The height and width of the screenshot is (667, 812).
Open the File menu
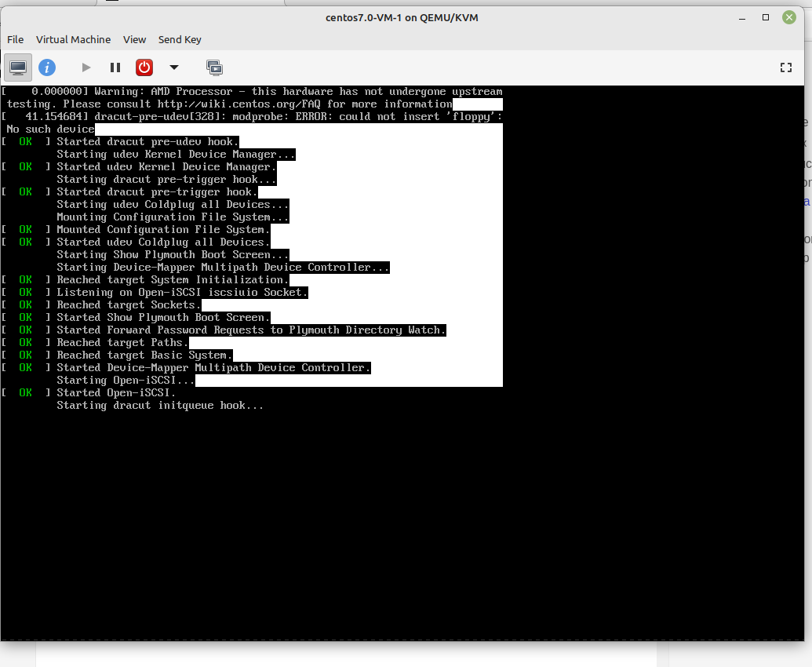(15, 40)
